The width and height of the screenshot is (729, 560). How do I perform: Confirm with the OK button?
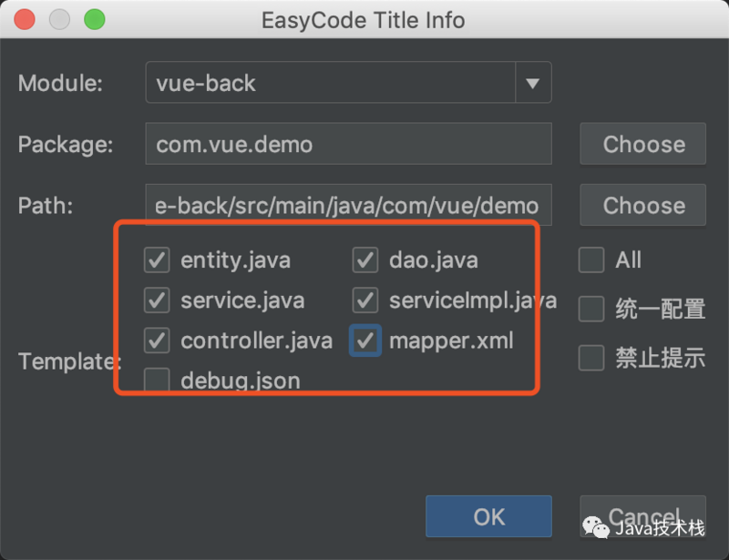coord(488,516)
